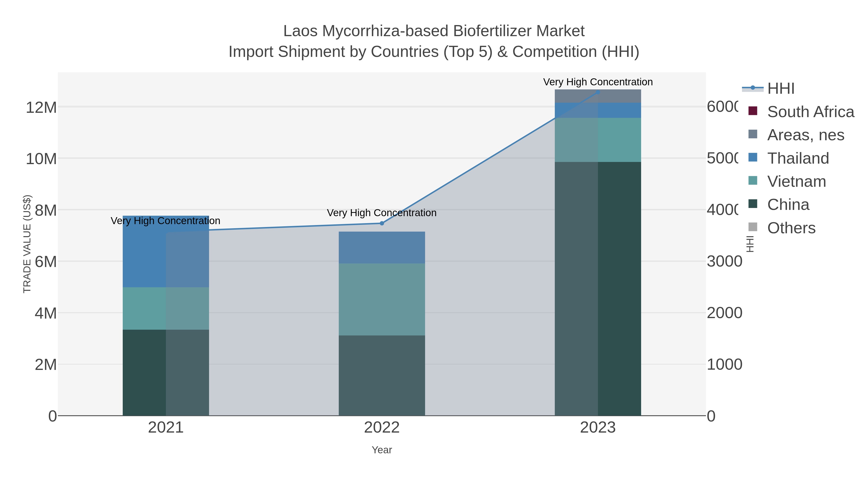Click the 10M y-axis tick label
The height and width of the screenshot is (488, 868).
pos(41,159)
